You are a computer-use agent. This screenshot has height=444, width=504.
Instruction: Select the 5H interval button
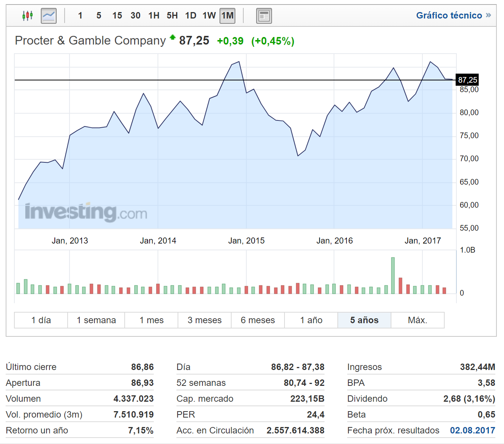[172, 16]
